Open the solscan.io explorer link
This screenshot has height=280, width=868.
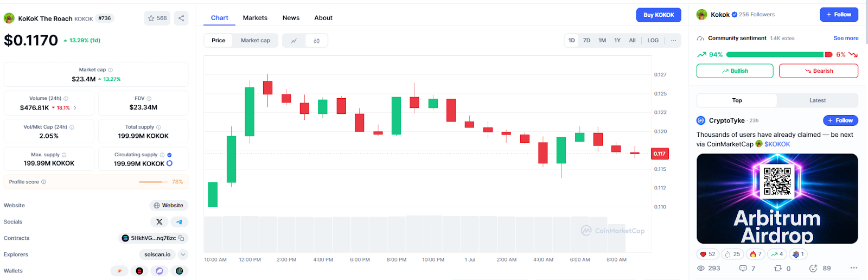pyautogui.click(x=157, y=254)
